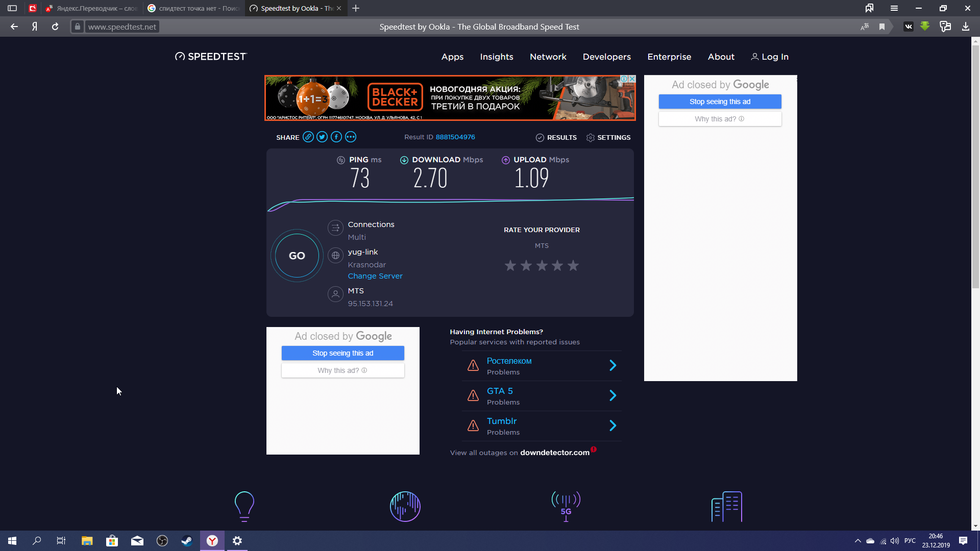Expand Tumblr problems chevron
This screenshot has height=551, width=980.
click(613, 425)
